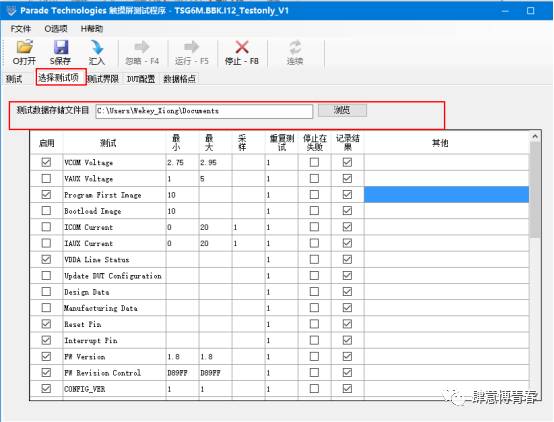
Task: Uncheck record result for ICOM Current
Action: [347, 227]
